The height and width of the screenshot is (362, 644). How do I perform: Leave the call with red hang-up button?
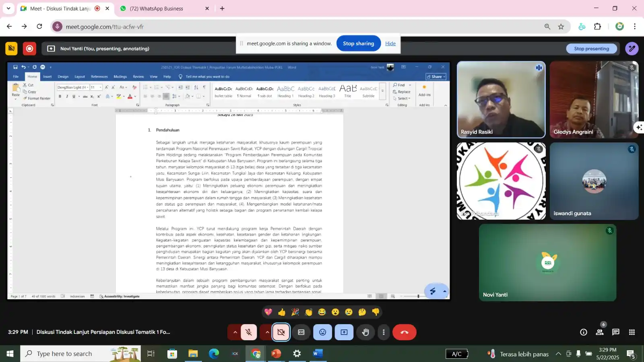[x=405, y=332]
